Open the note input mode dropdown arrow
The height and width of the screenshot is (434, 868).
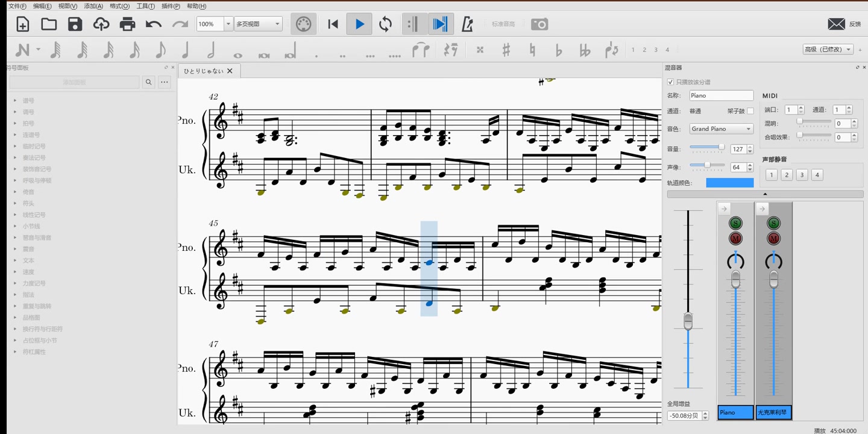[39, 50]
